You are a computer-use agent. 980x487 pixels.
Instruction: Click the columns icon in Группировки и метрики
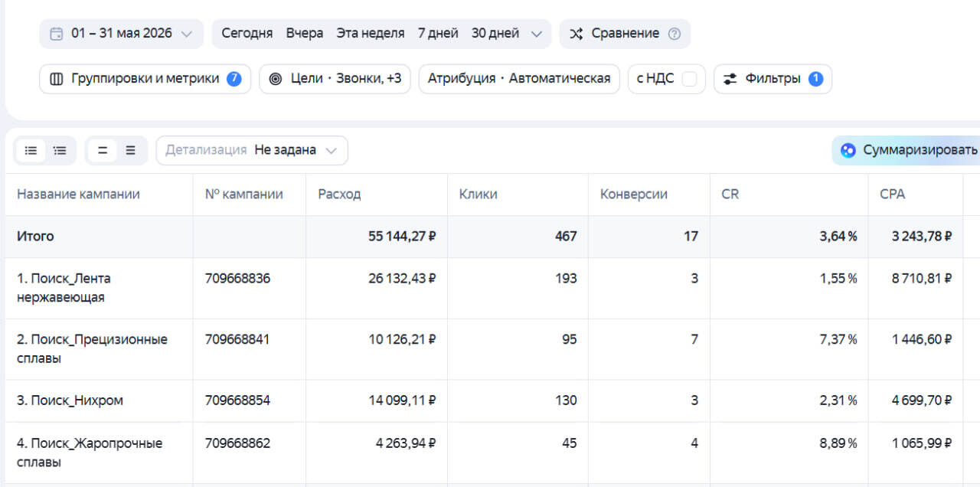coord(57,79)
